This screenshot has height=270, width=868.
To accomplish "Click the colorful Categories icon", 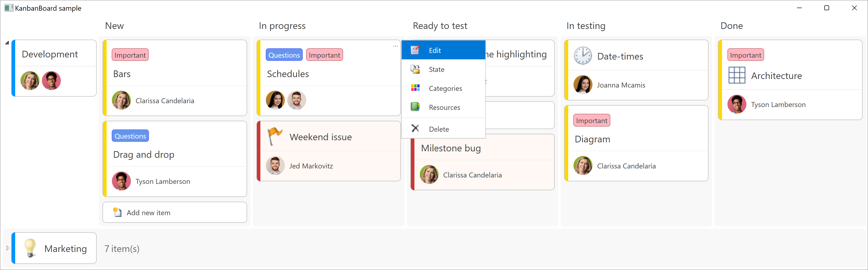I will point(415,88).
